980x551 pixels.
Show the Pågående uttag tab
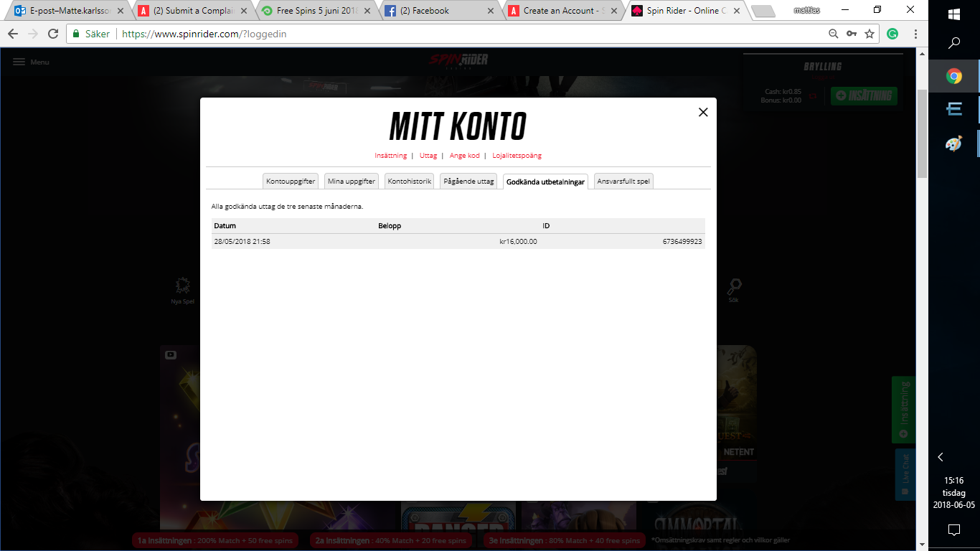click(468, 182)
